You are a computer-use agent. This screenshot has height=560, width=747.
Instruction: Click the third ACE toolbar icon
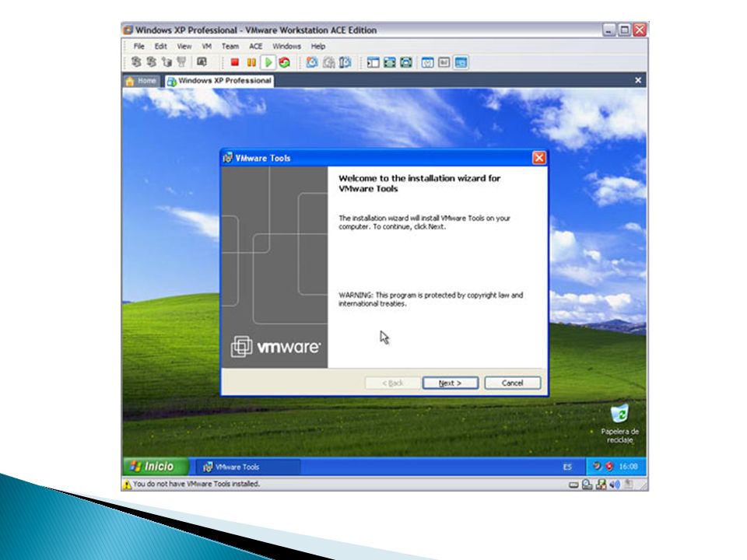167,62
